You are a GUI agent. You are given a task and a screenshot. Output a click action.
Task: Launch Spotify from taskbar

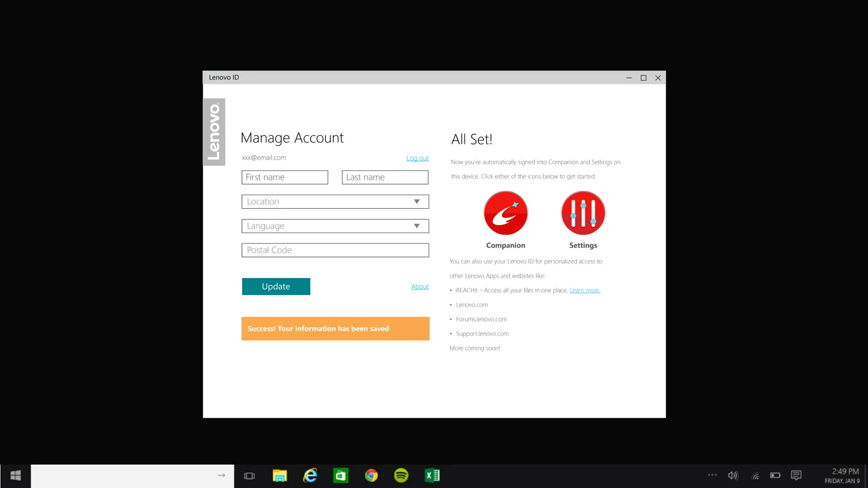(401, 476)
